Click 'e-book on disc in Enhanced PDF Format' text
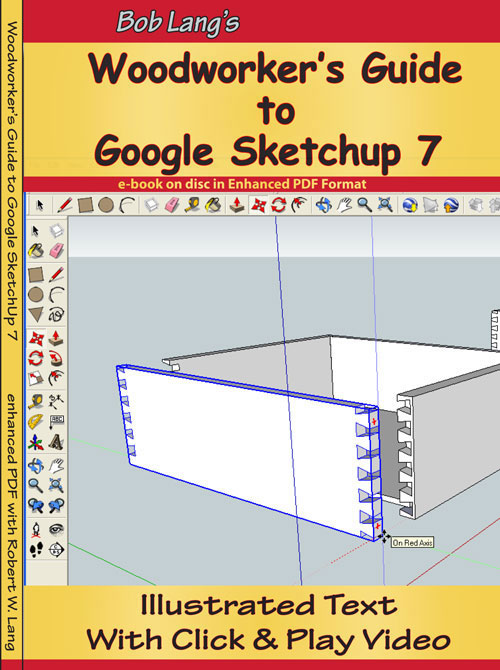The width and height of the screenshot is (500, 670). (x=242, y=184)
